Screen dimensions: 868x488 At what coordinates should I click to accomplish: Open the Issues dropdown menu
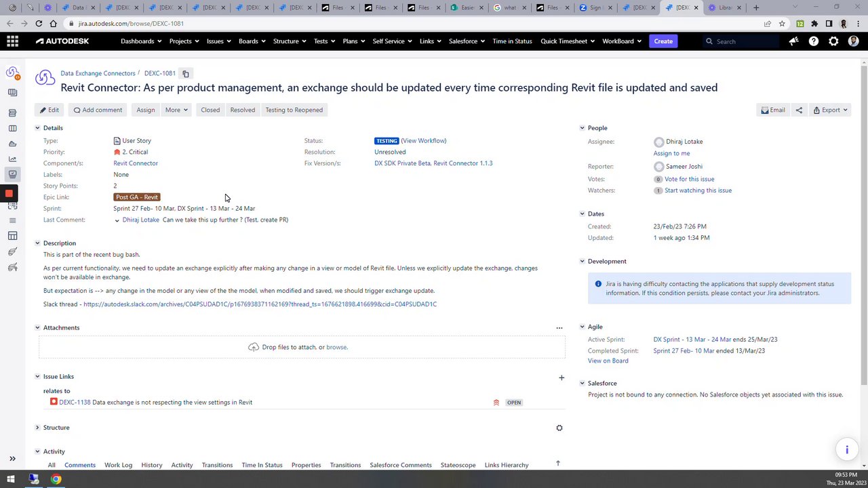tap(218, 41)
